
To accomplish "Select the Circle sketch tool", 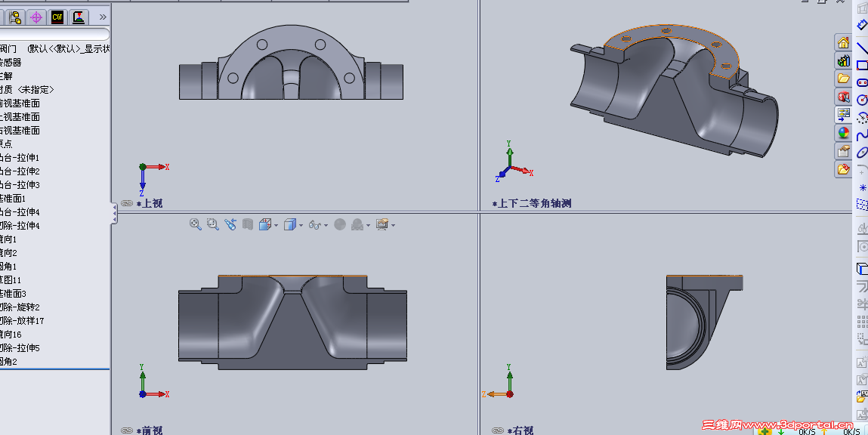I will [862, 100].
